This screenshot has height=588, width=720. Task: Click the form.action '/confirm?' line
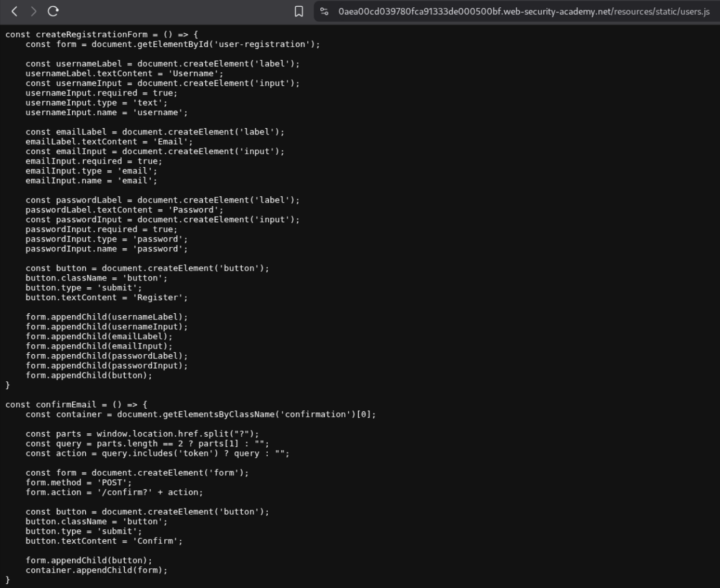pos(114,492)
